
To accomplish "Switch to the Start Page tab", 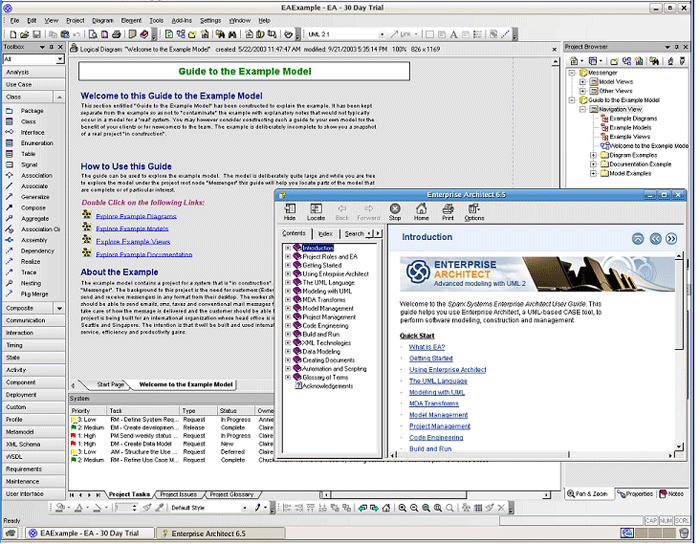I will (110, 385).
